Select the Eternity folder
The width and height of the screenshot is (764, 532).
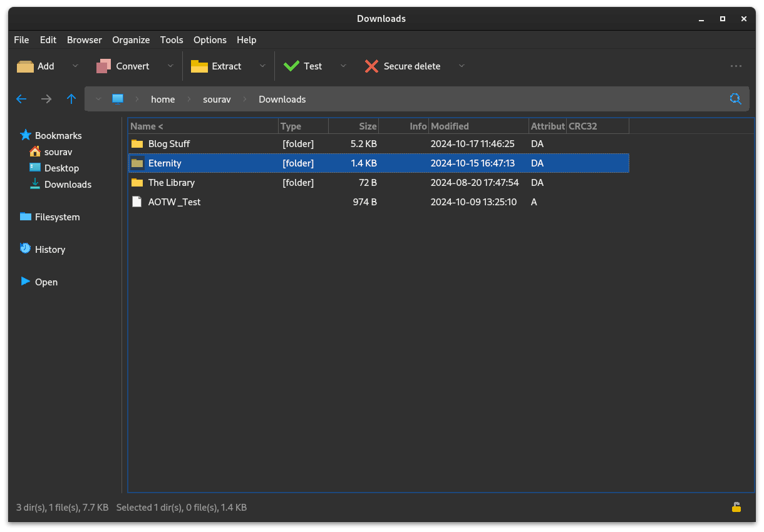pos(165,163)
